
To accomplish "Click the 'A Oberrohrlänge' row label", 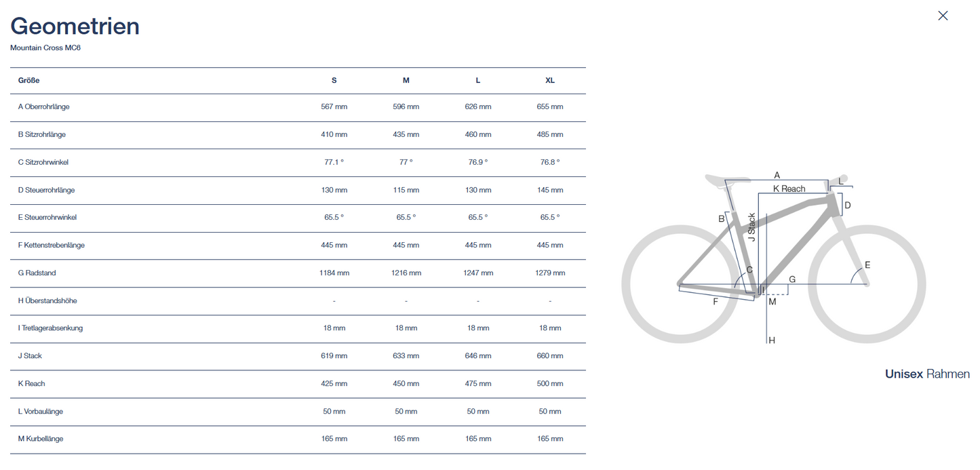I will [x=44, y=106].
